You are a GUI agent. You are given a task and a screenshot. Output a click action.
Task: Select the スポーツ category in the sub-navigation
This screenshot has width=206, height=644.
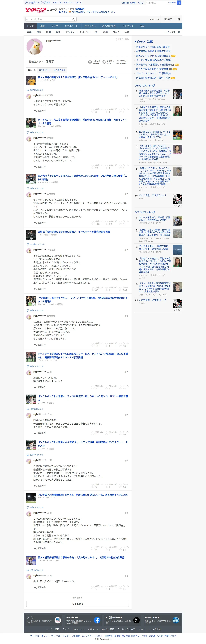[x=84, y=32]
